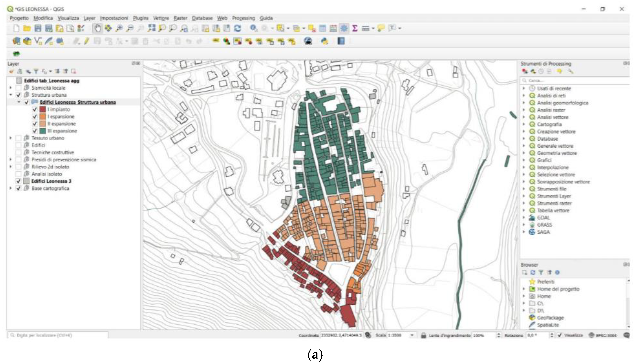Enable the Sismicità locale layer group
The image size is (636, 364).
[18, 88]
